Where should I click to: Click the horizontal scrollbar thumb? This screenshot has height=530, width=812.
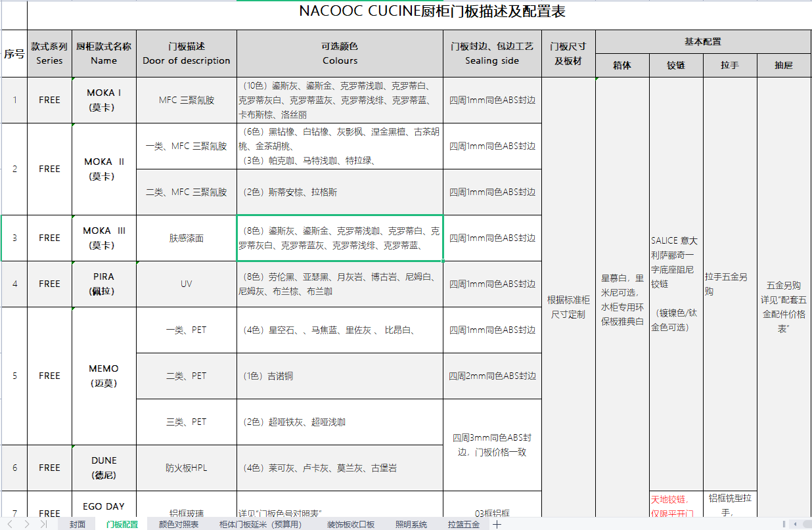click(x=807, y=524)
